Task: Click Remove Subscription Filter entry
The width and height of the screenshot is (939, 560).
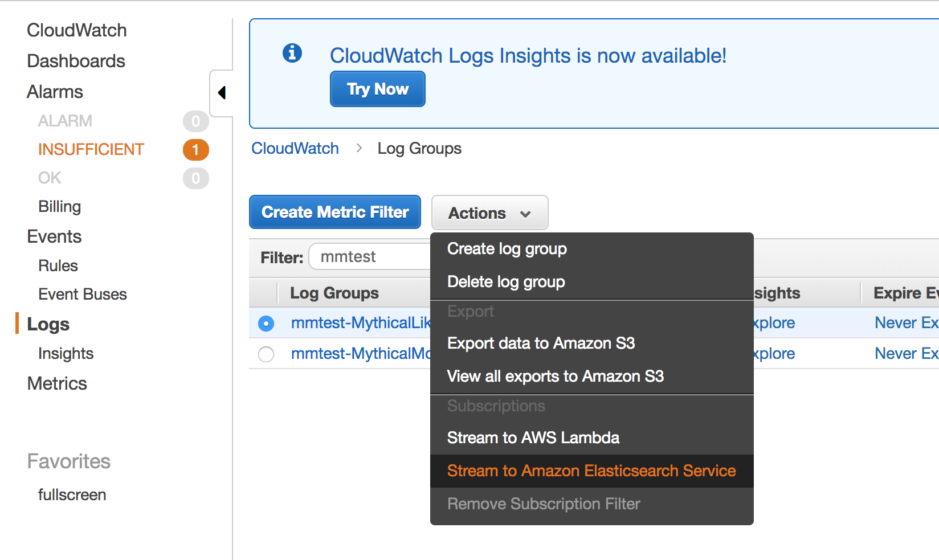Action: pos(592,504)
